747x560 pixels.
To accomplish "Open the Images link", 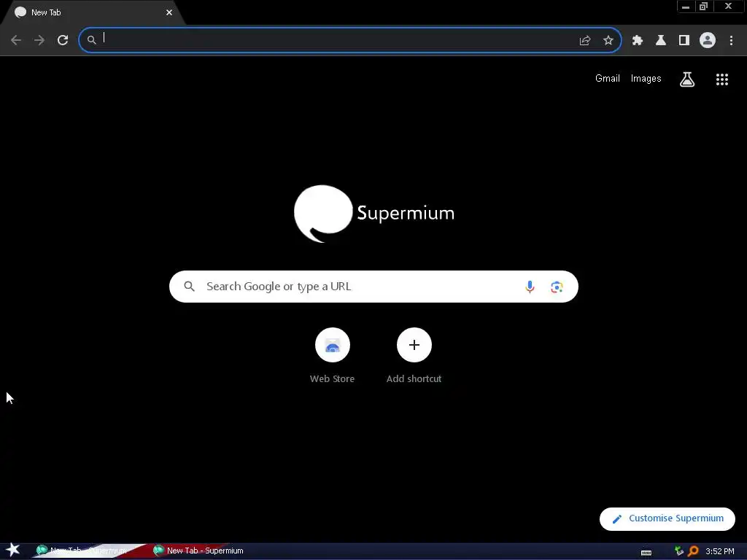I will coord(646,79).
